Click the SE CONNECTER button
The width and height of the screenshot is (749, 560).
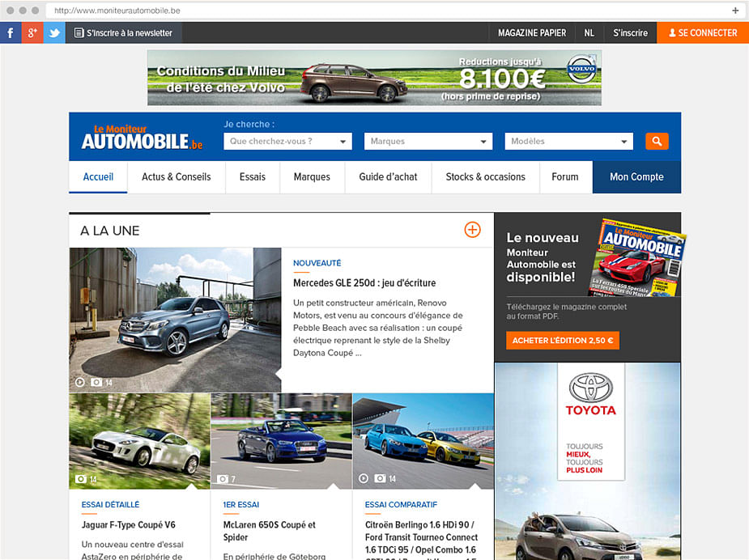(x=702, y=33)
